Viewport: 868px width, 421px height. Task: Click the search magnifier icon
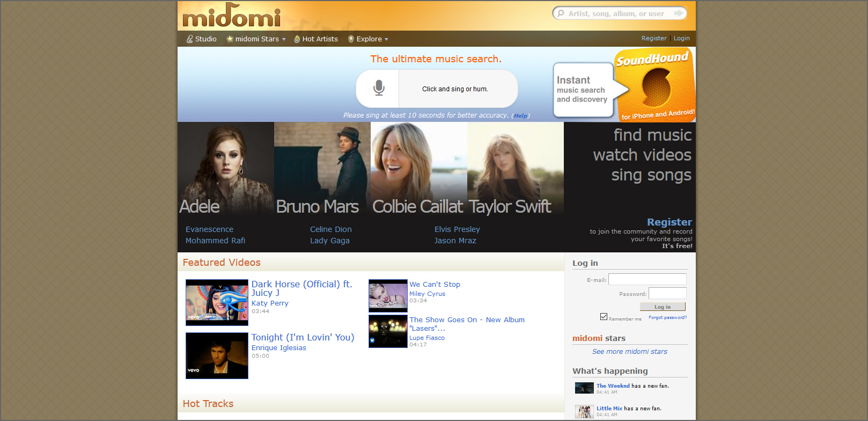click(x=561, y=13)
